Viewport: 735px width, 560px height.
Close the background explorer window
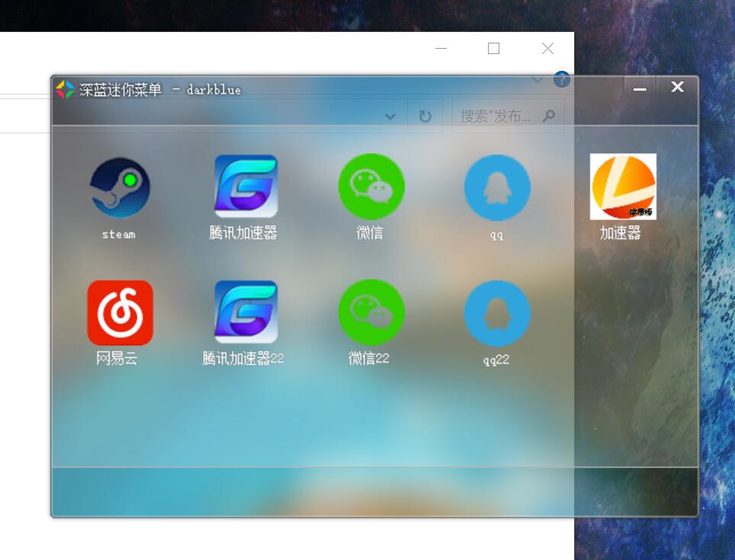[x=547, y=48]
